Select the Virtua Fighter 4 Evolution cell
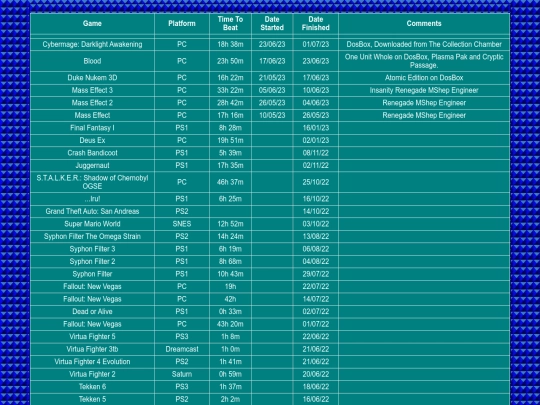This screenshot has width=540, height=405. 92,362
